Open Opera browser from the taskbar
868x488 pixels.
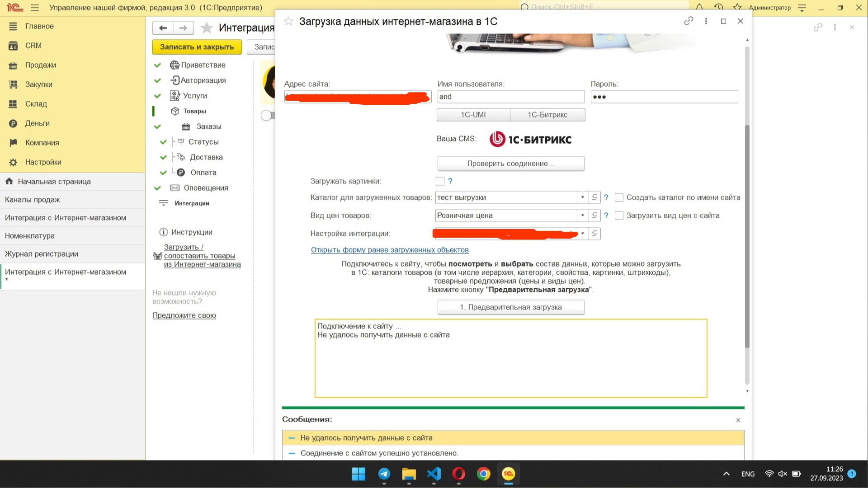point(459,474)
